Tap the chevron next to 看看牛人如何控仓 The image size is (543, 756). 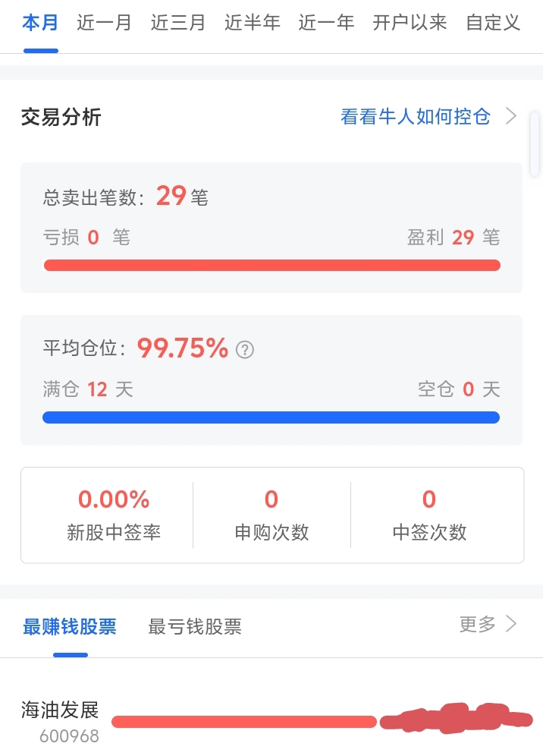click(511, 116)
